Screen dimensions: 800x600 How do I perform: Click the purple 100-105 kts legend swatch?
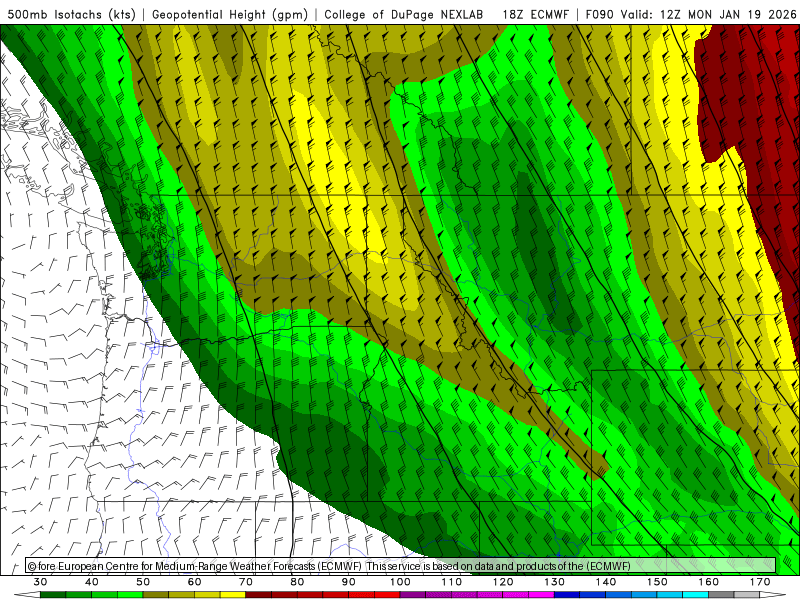click(x=412, y=595)
